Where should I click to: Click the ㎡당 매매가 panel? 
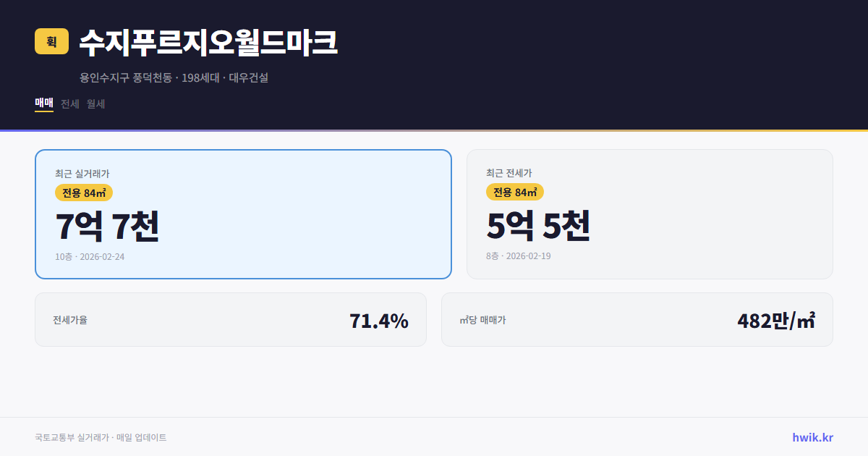[637, 319]
